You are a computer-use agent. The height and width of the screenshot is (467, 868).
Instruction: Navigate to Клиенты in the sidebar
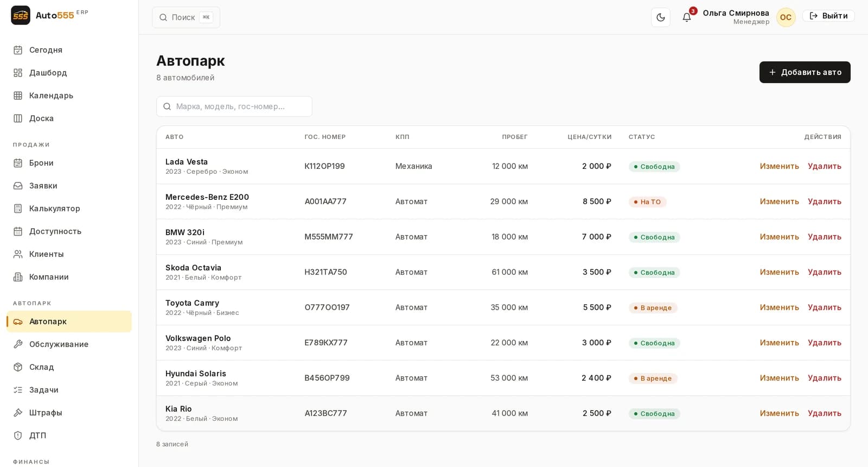tap(69, 254)
